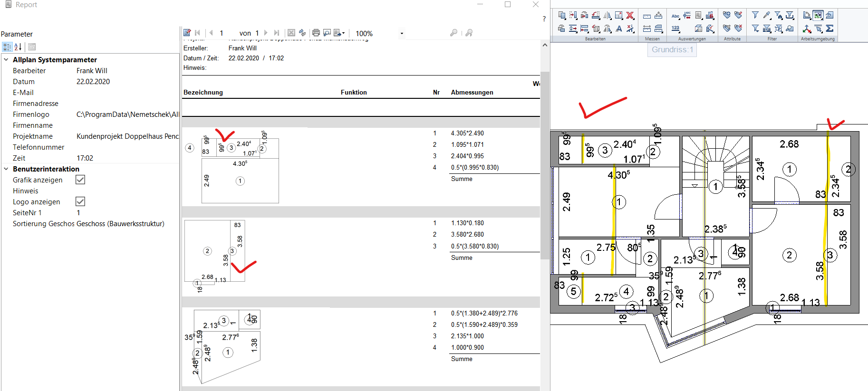
Task: Click the first Filter funnel icon
Action: [x=755, y=16]
